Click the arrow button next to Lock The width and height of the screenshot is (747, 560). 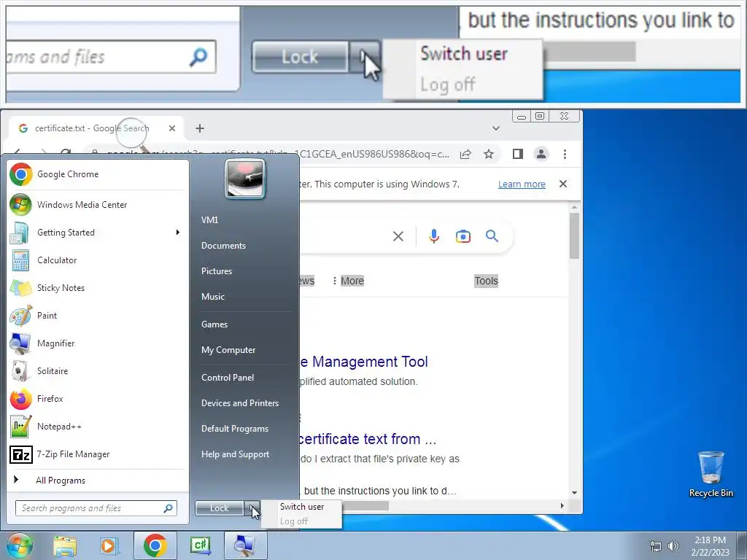coord(252,508)
